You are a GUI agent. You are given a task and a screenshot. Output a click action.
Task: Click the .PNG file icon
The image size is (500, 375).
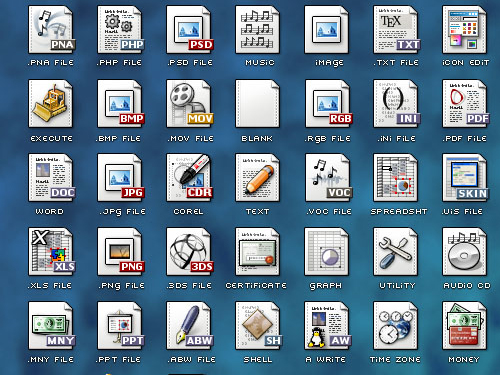[x=121, y=251]
